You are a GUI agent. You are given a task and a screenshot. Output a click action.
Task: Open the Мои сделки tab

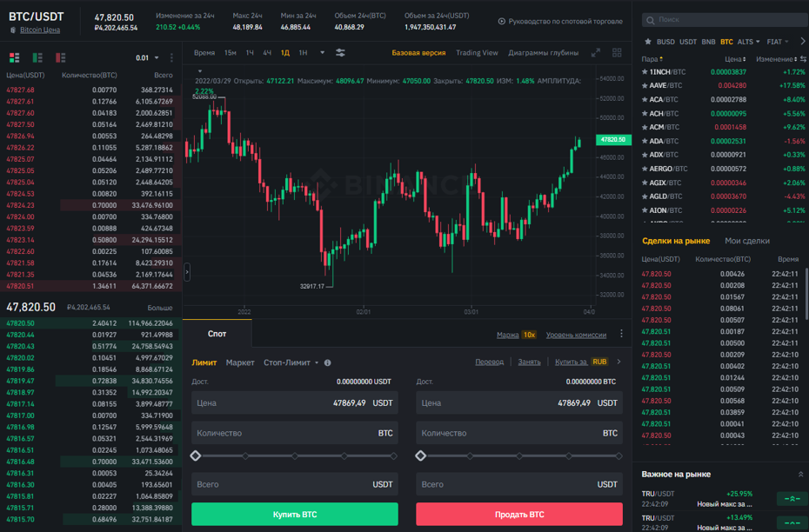747,241
